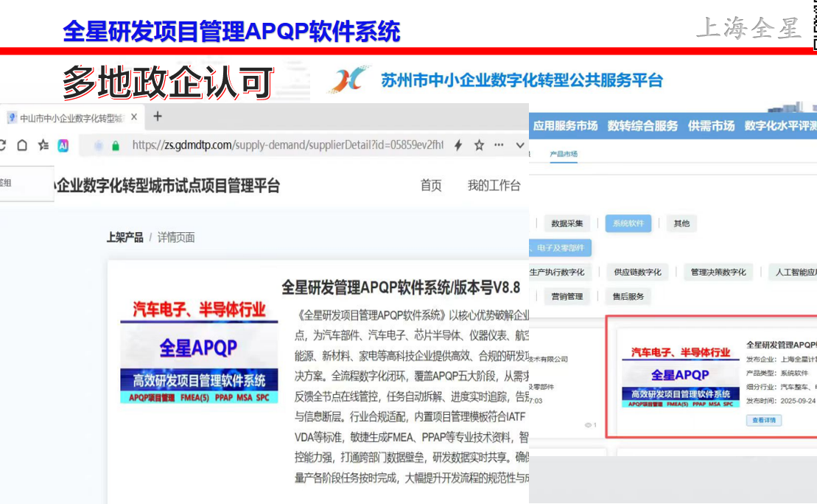This screenshot has width=817, height=504.
Task: Click the 查看详情 button
Action: pos(764,420)
